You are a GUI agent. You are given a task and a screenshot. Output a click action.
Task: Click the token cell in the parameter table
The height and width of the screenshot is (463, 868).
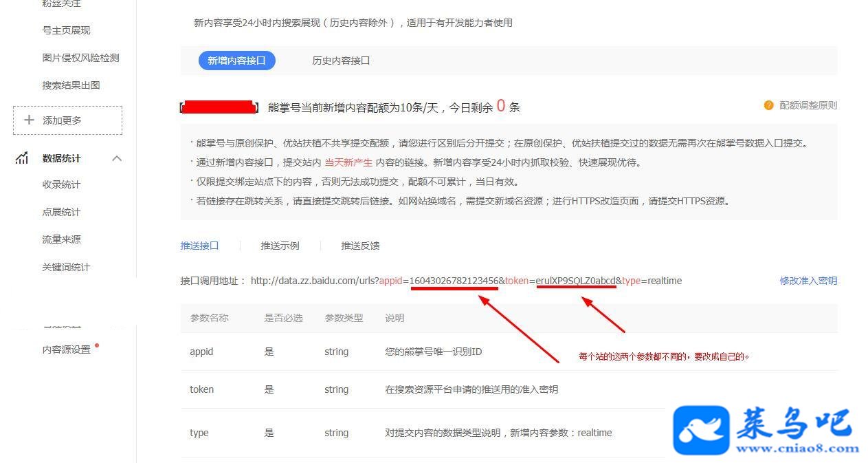201,389
